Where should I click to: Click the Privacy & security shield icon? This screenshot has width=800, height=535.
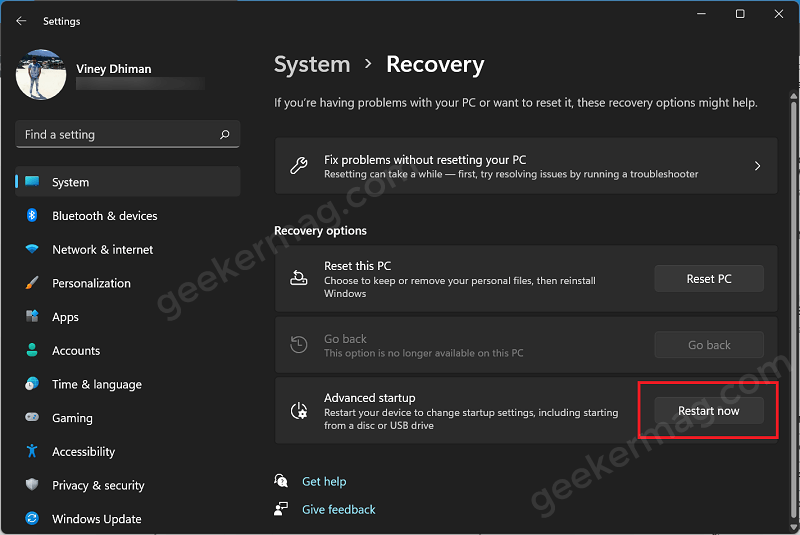tap(32, 485)
